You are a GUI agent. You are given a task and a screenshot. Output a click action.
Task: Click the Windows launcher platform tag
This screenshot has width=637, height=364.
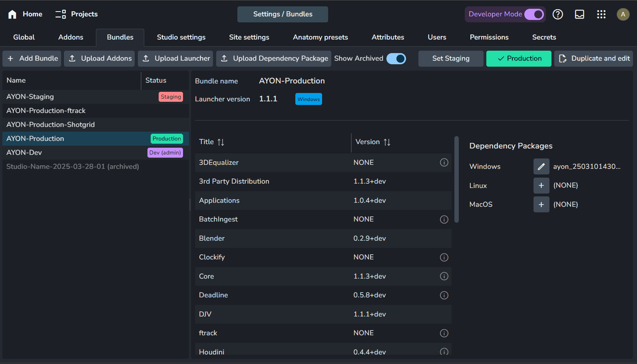pos(309,99)
